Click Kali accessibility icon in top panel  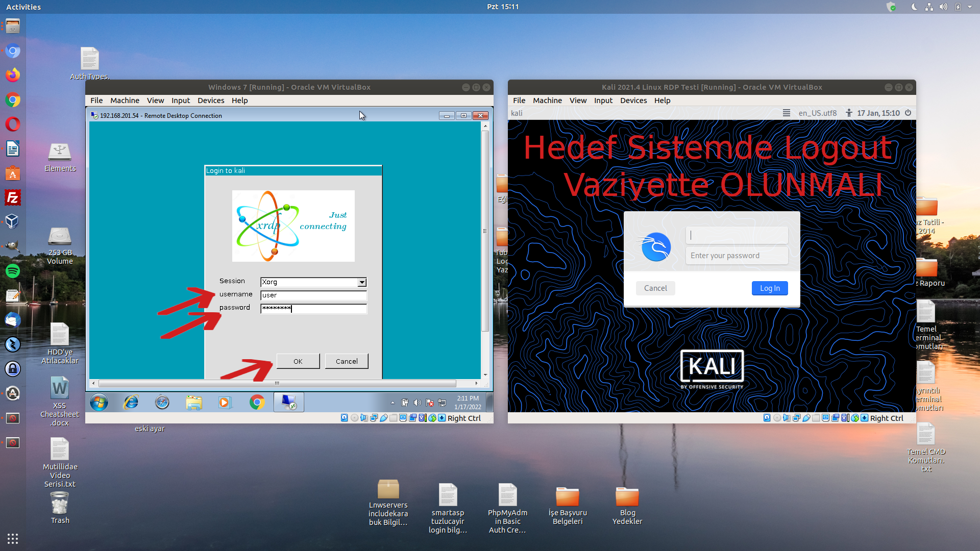[848, 113]
